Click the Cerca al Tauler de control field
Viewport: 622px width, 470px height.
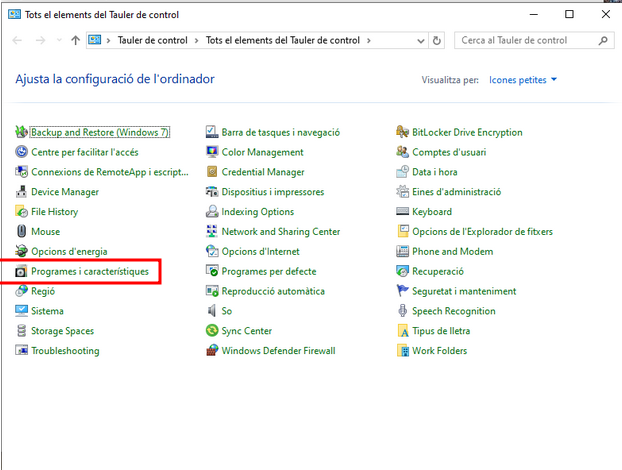click(x=525, y=41)
